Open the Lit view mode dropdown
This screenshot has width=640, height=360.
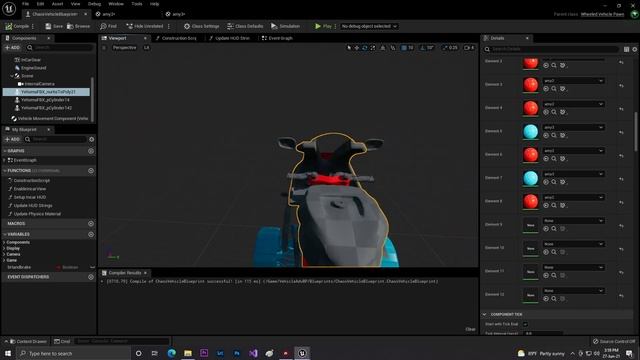(146, 48)
